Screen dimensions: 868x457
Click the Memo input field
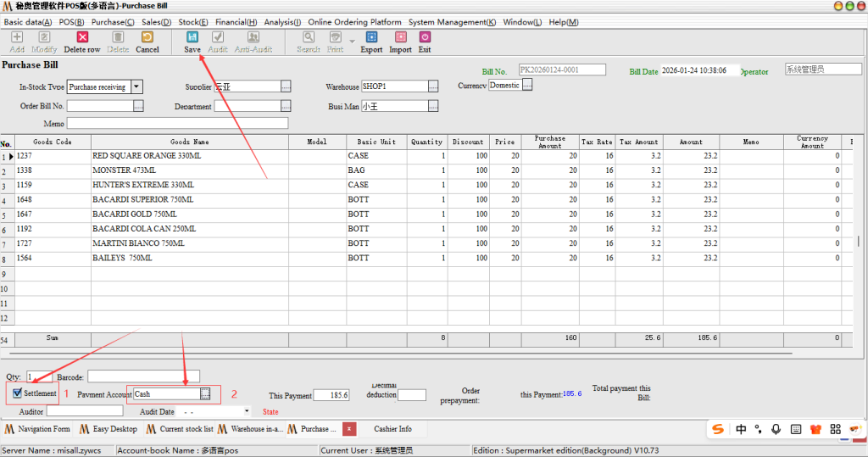pos(177,124)
